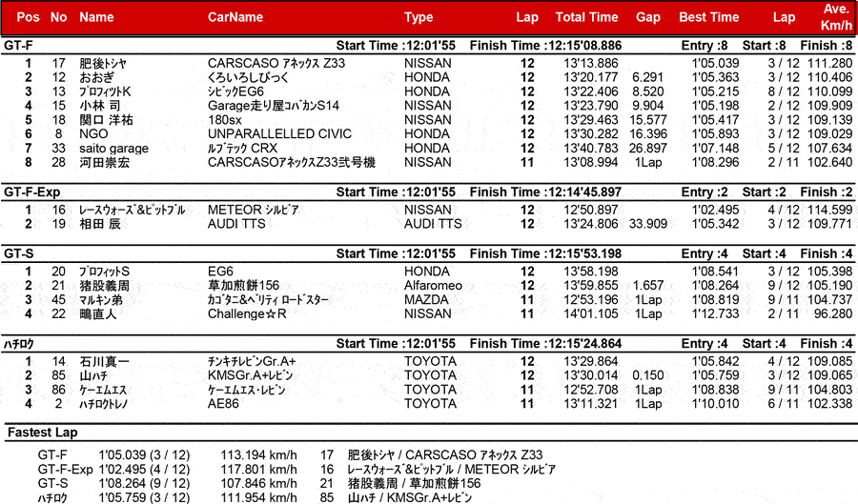Click car name 'UNPARALLELLED CIVIC'
This screenshot has width=858, height=504.
click(x=279, y=134)
